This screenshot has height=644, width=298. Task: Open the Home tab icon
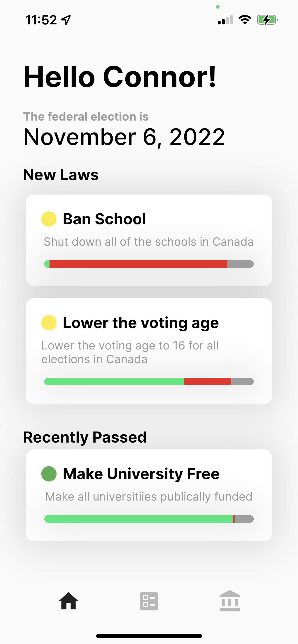click(x=69, y=601)
